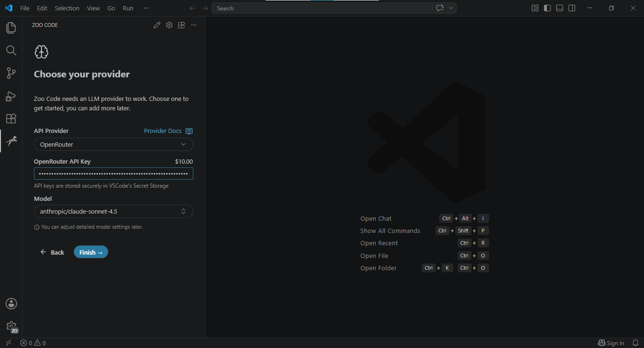644x348 pixels.
Task: Open the Extensions view
Action: pos(11,118)
